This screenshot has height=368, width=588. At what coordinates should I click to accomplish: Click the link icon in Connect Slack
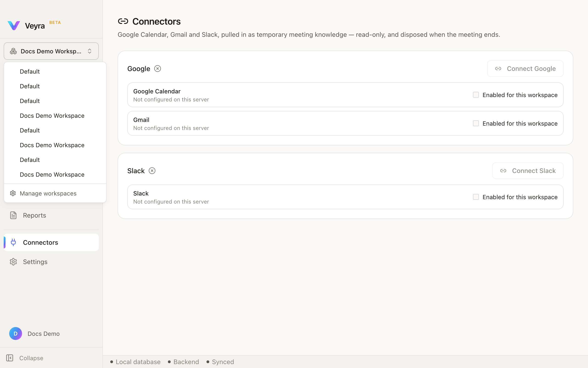click(x=503, y=171)
